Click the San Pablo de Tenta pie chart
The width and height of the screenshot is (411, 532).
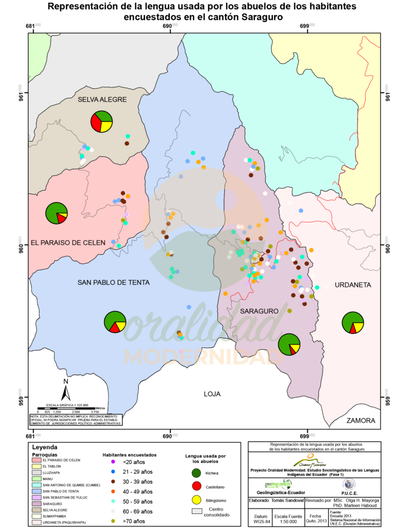tap(115, 322)
